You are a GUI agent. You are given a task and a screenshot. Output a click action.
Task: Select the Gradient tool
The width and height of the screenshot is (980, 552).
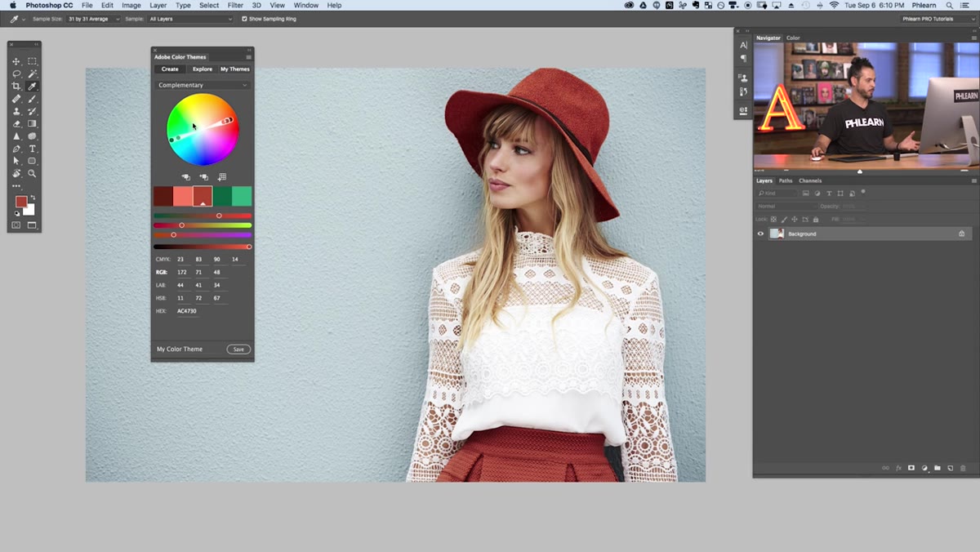point(32,123)
